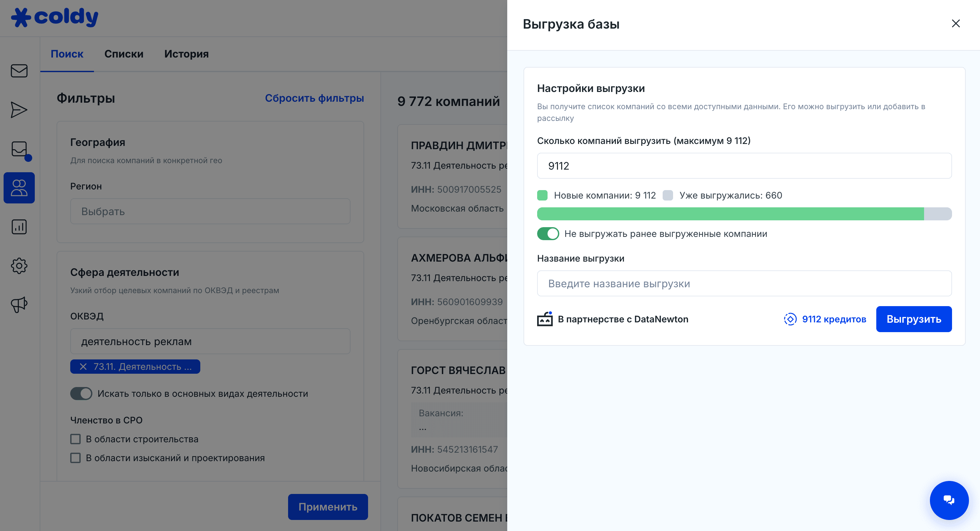Screen dimensions: 980x531
Task: Open the Регион Выбрать dropdown
Action: tap(210, 211)
